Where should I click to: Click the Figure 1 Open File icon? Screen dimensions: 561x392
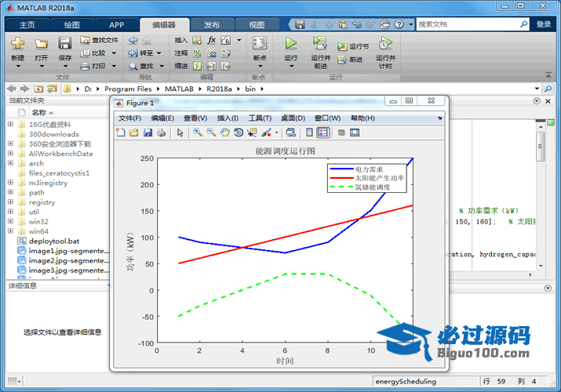[x=134, y=132]
